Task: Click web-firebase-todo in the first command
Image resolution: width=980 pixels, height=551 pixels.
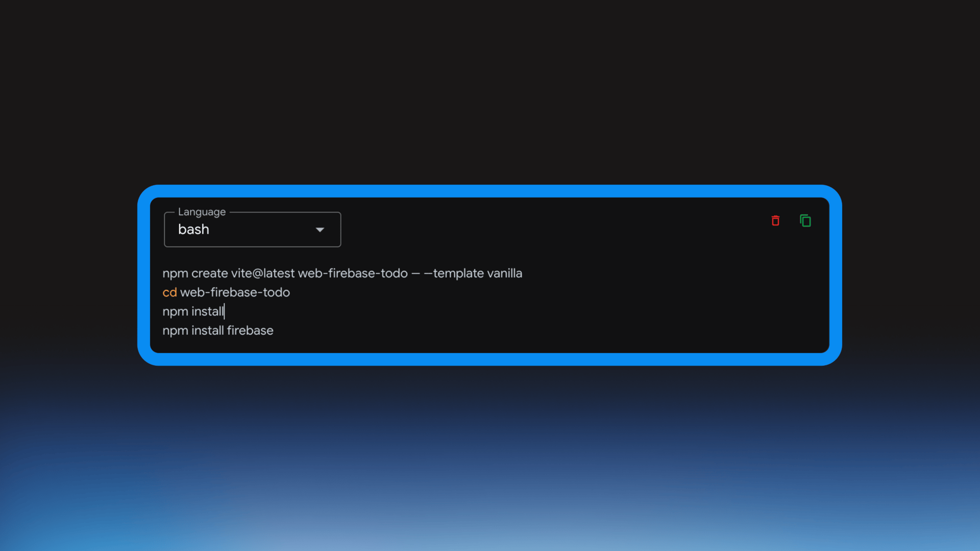Action: [x=352, y=273]
